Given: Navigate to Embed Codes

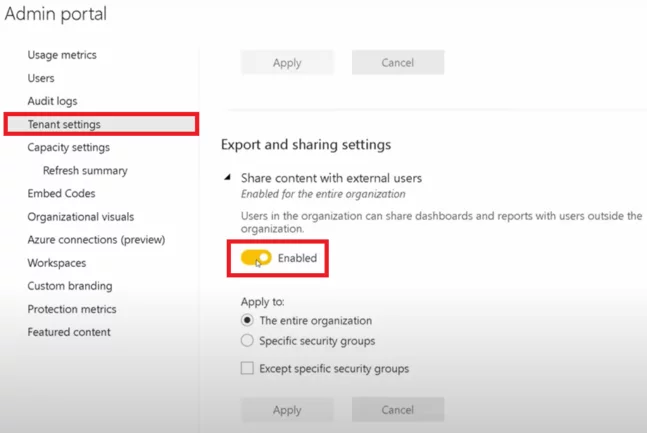Looking at the screenshot, I should click(61, 194).
